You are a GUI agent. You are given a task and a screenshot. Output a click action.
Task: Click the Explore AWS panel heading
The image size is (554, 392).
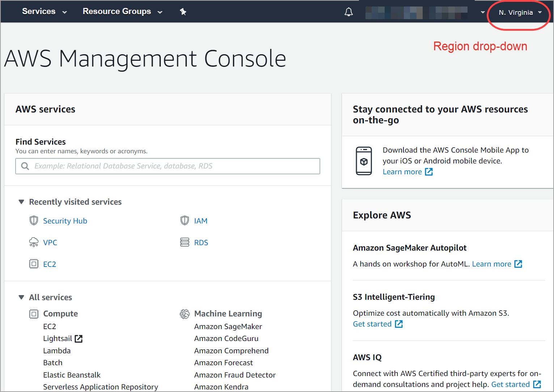pyautogui.click(x=382, y=215)
